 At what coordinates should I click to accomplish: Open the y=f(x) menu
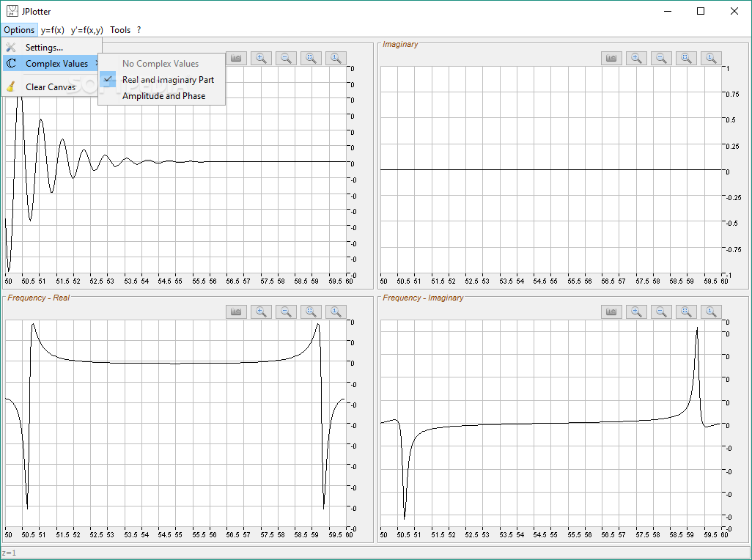[x=52, y=30]
